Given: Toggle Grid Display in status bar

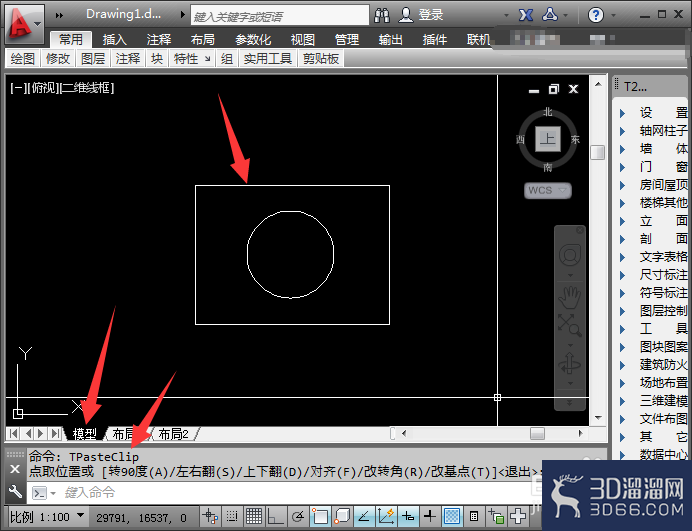Looking at the screenshot, I should pos(254,516).
